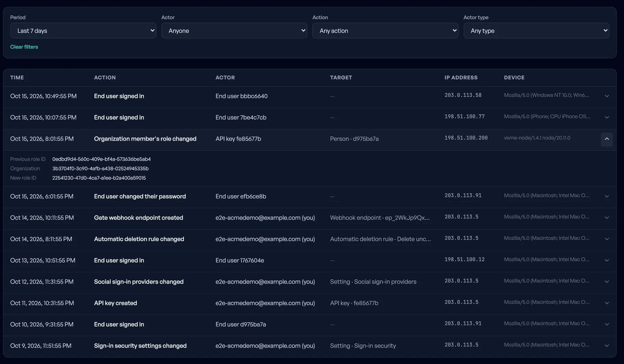This screenshot has height=364, width=624.
Task: Expand the End user d975ba7a sign-in row
Action: 607,324
